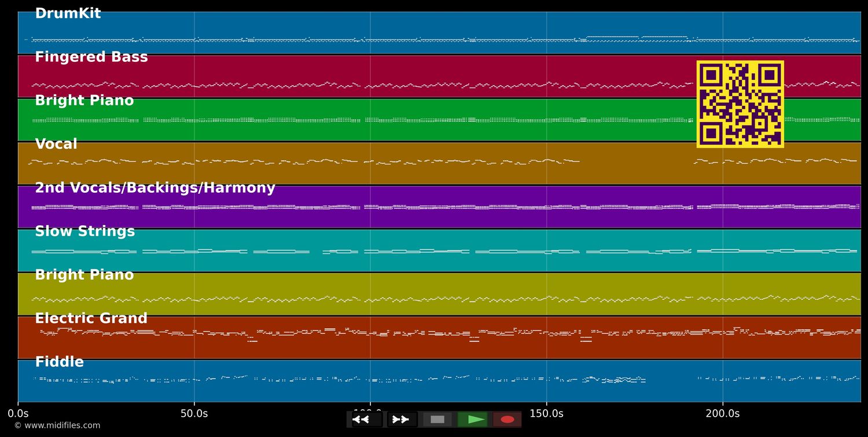Image resolution: width=868 pixels, height=437 pixels.
Task: Click the rewind playback button
Action: click(367, 420)
